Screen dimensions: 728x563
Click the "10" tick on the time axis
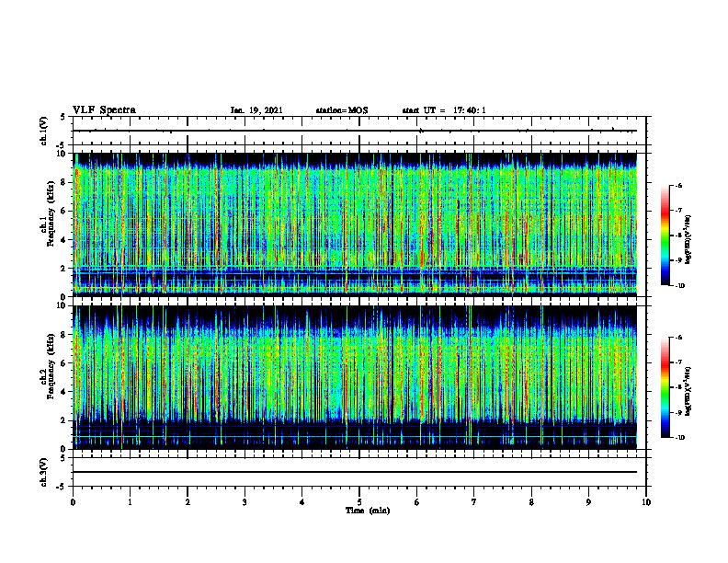point(646,502)
